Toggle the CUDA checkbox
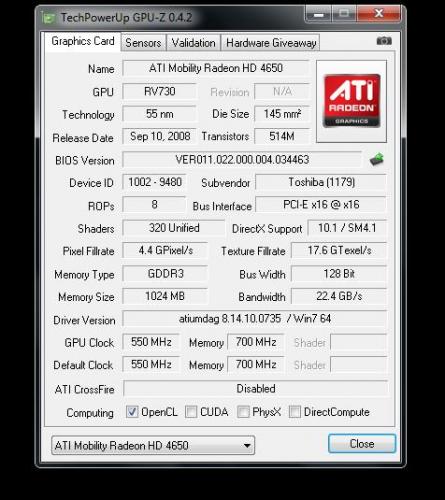 191,412
